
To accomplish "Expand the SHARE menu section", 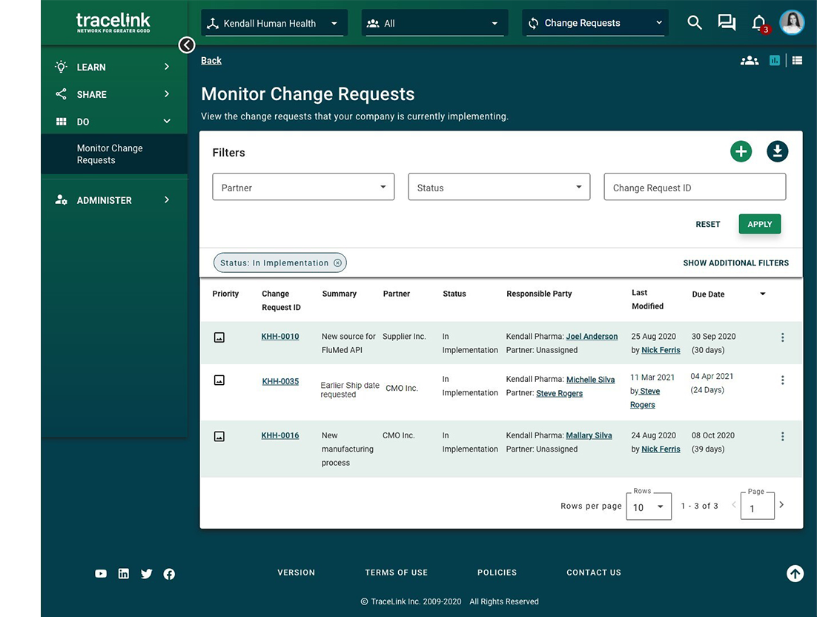I will (113, 94).
